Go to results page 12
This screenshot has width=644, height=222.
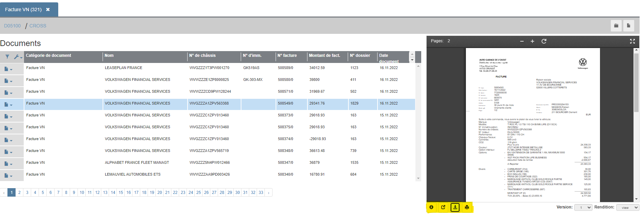[x=98, y=193]
